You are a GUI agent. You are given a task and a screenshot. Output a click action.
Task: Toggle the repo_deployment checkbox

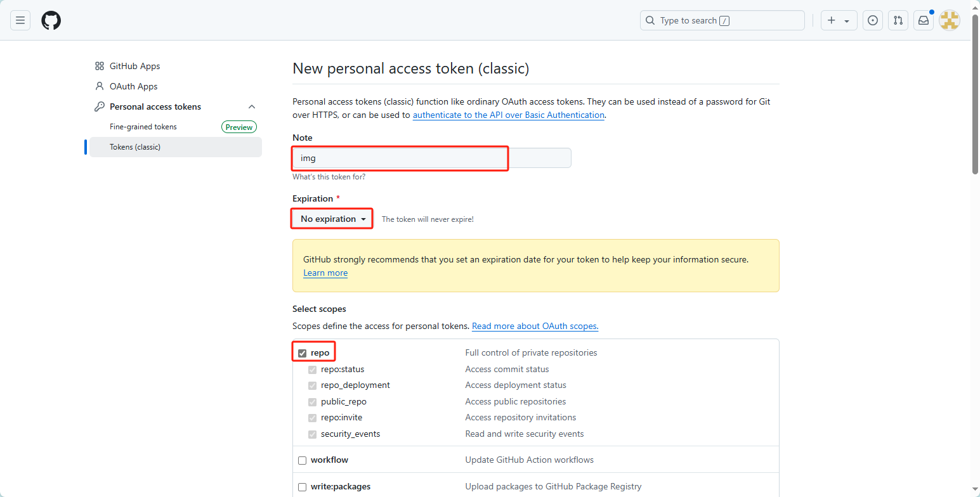pyautogui.click(x=312, y=385)
